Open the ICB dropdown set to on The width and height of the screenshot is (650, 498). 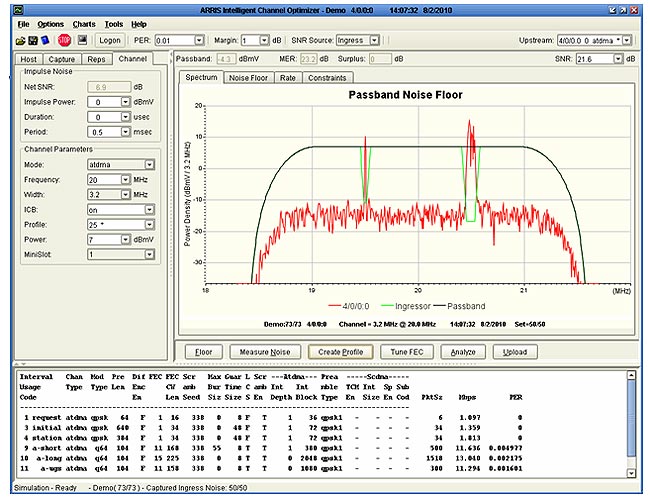point(149,209)
